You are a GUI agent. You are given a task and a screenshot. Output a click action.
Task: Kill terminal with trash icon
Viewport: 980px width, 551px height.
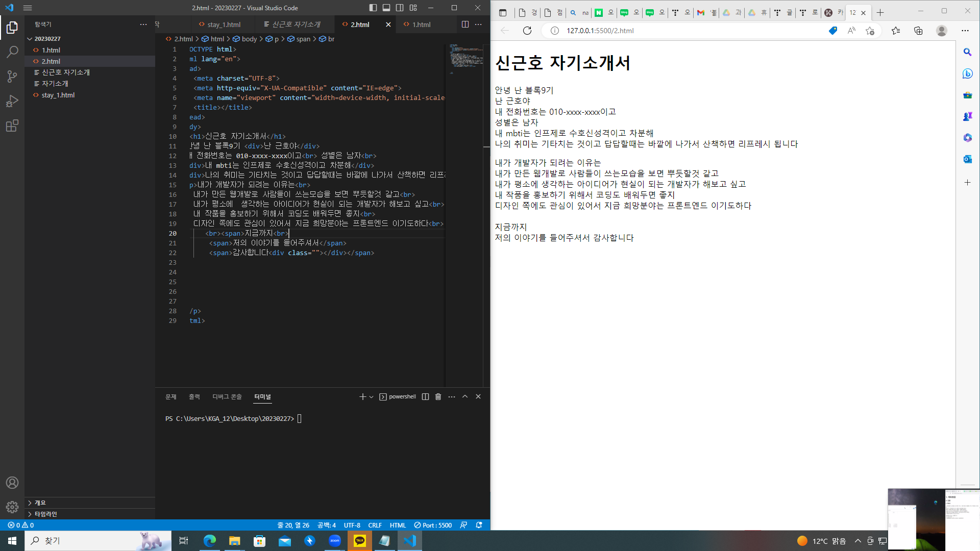pyautogui.click(x=438, y=396)
